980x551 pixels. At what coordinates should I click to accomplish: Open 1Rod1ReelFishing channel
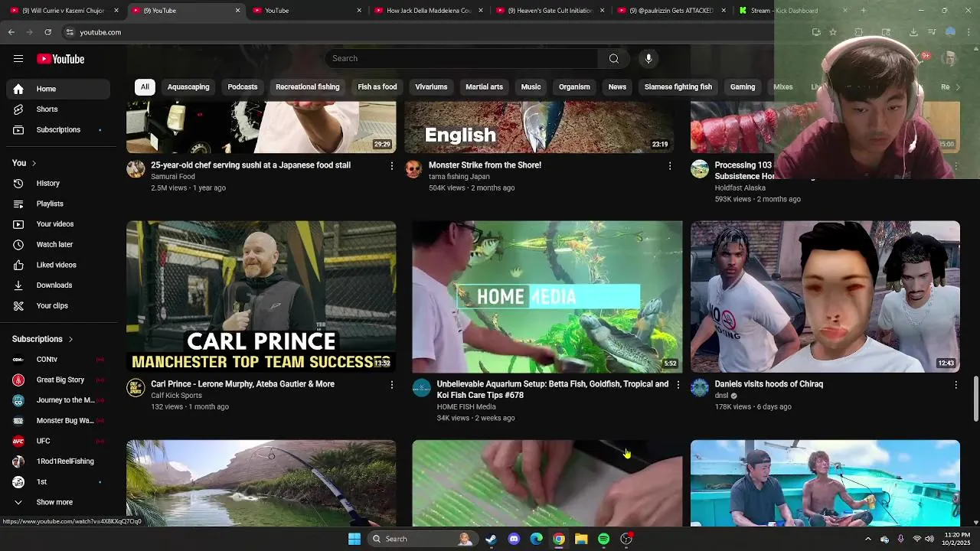click(58, 461)
